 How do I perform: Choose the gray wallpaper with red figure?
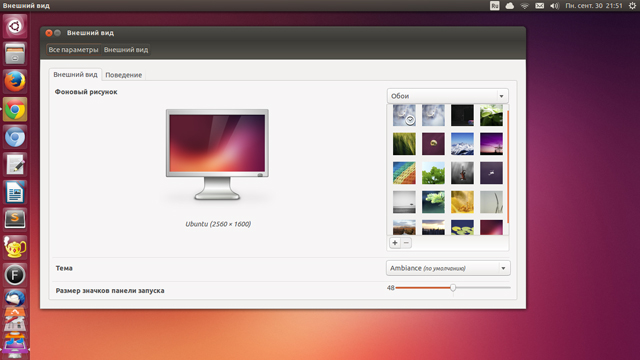(462, 173)
